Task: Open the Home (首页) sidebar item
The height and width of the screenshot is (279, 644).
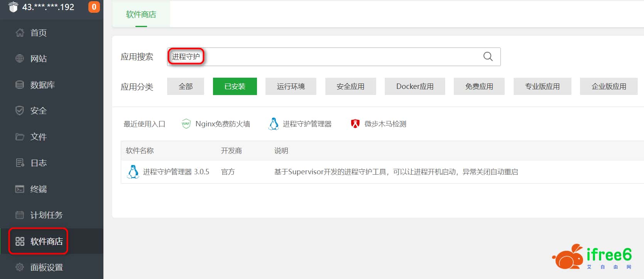Action: point(38,33)
